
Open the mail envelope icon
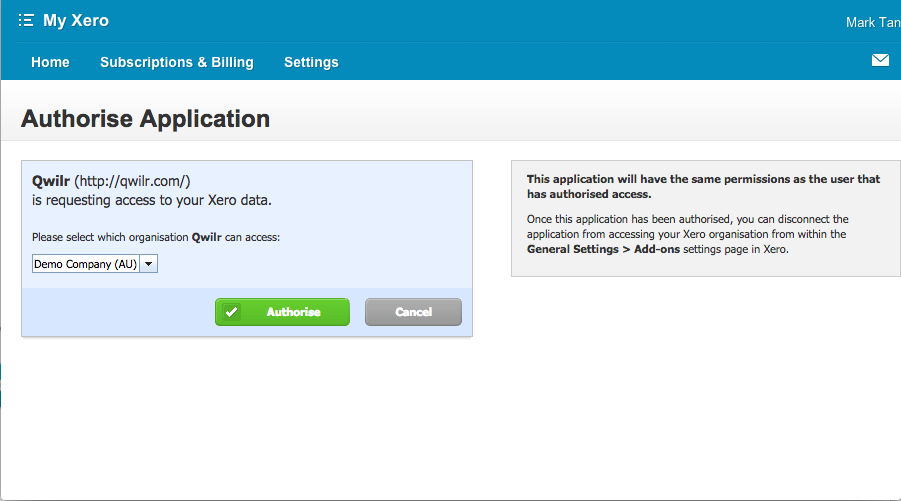[880, 60]
